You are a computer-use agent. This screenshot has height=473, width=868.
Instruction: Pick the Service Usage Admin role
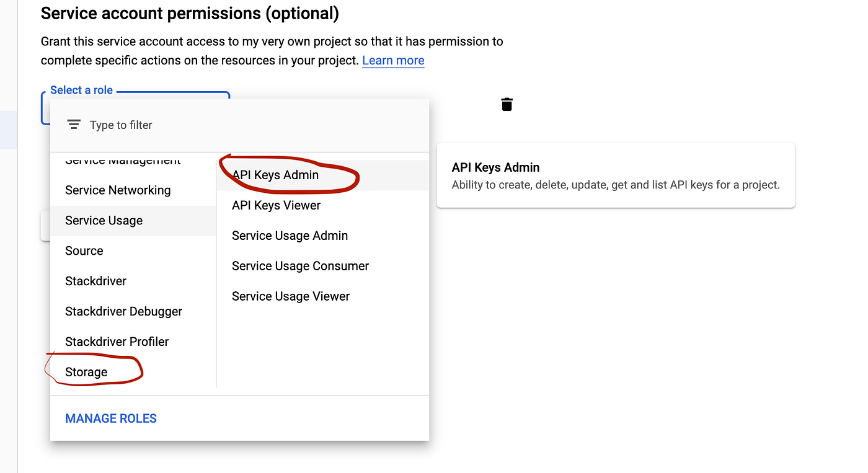click(x=290, y=236)
